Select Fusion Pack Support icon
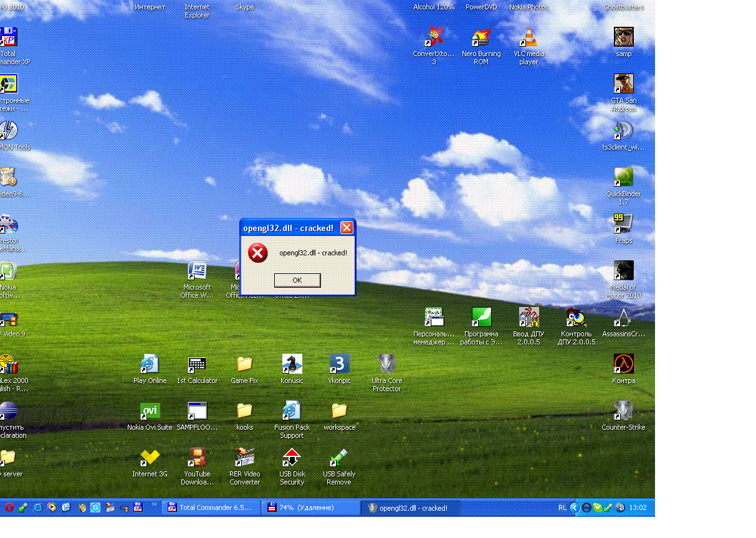Screen dimensions: 756x538 coord(292,420)
